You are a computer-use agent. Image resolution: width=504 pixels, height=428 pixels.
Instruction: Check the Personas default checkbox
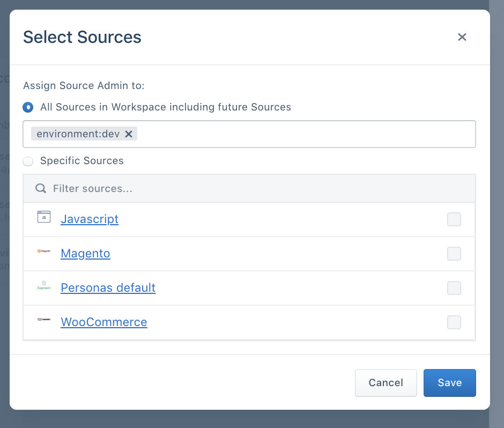click(454, 287)
